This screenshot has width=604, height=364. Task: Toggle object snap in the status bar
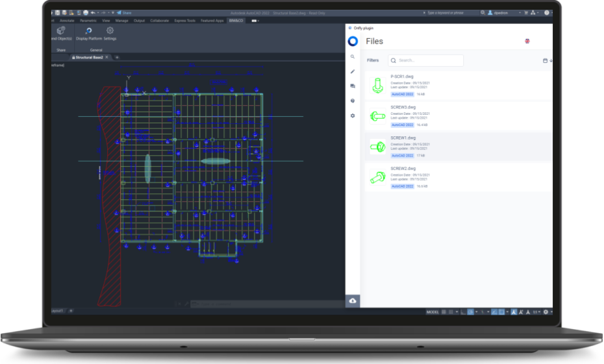pos(502,312)
